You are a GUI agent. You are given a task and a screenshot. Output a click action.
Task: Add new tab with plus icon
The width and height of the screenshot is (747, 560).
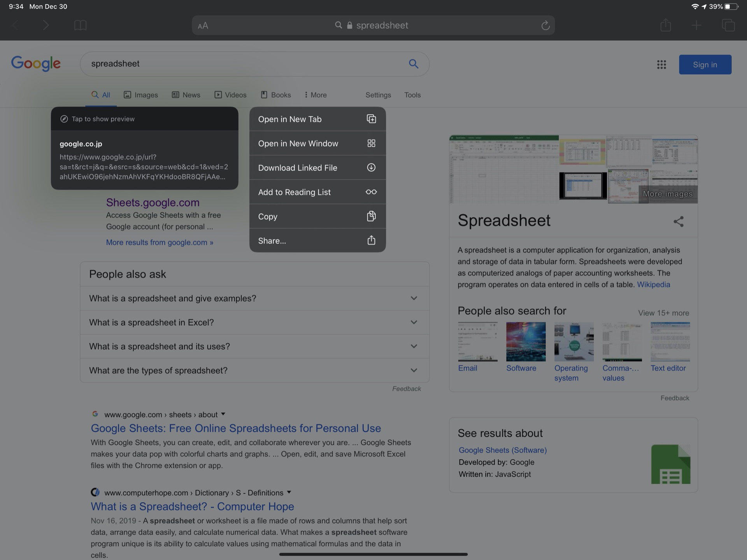tap(696, 26)
